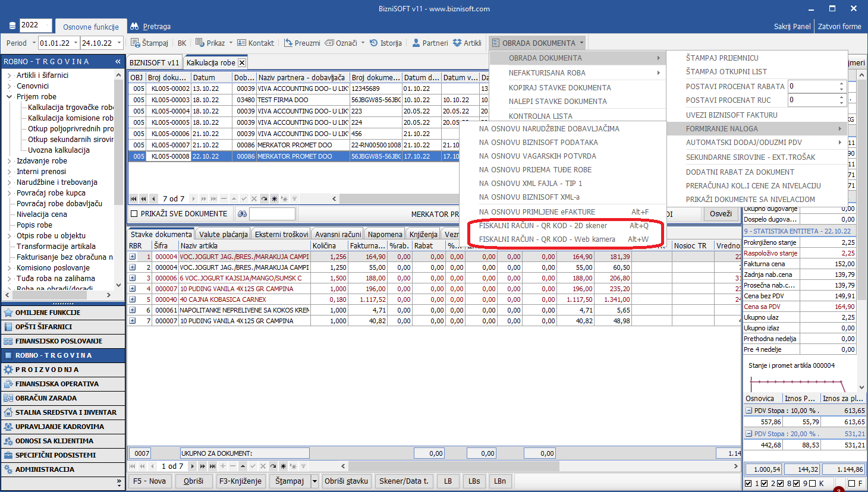
Task: Click the F3-Knjiženje button
Action: [x=240, y=481]
